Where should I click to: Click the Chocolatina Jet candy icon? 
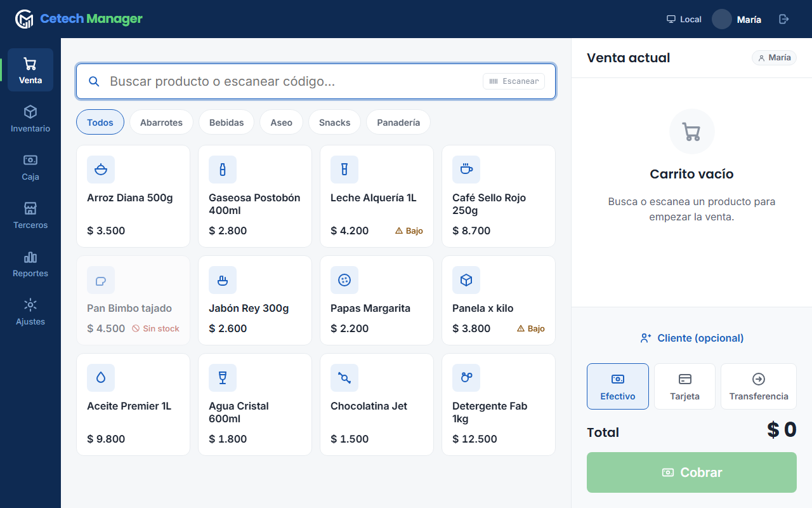coord(344,378)
